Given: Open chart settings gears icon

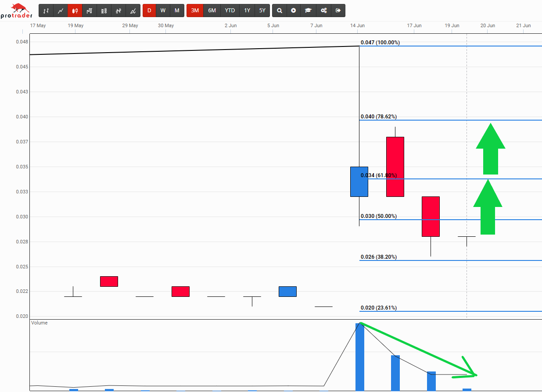Looking at the screenshot, I should coord(323,11).
